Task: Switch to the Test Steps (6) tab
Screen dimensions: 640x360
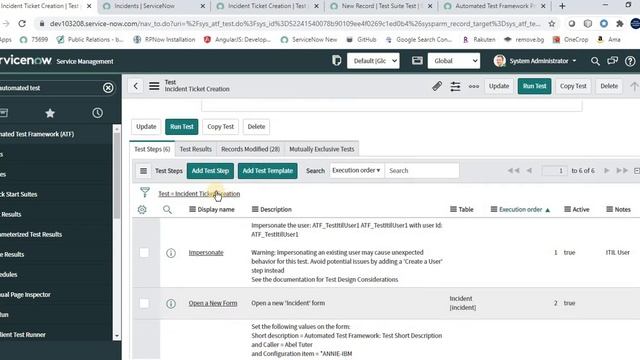Action: pyautogui.click(x=152, y=149)
